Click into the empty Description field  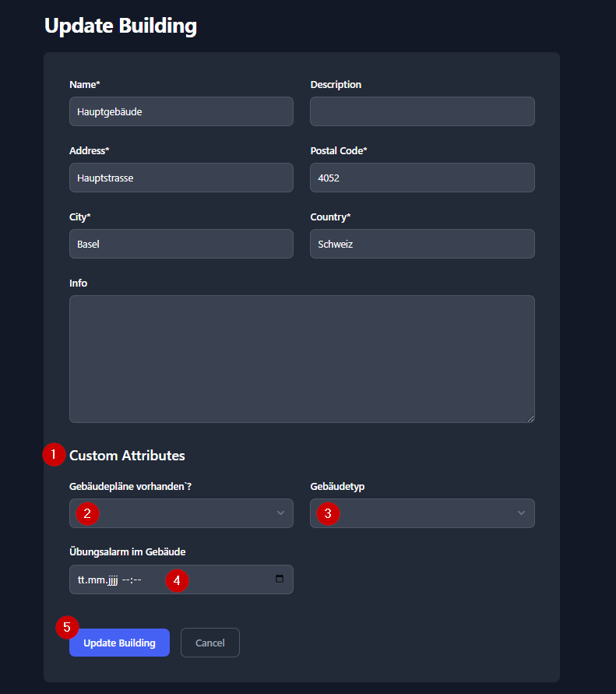pos(422,111)
